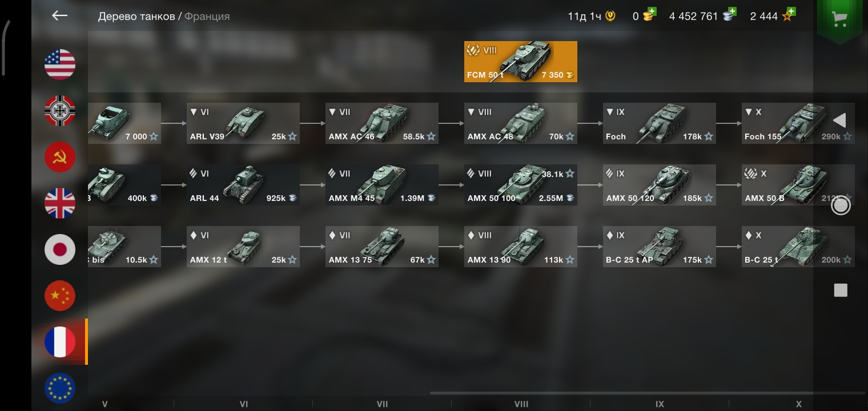Open the shop cart icon
Image resolution: width=868 pixels, height=411 pixels.
point(839,19)
